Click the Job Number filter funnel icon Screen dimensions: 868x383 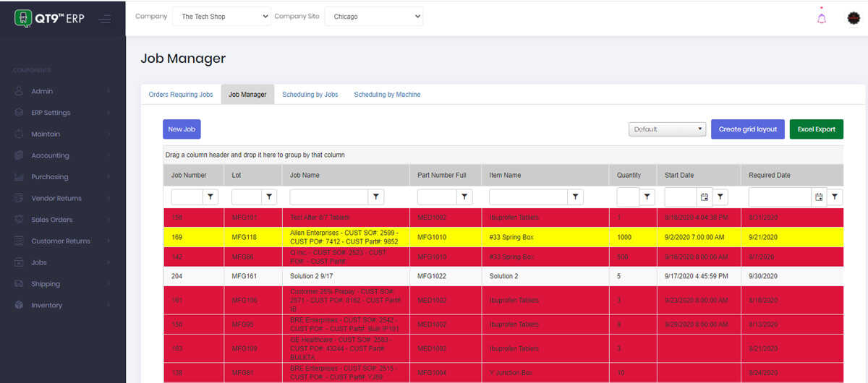coord(210,197)
